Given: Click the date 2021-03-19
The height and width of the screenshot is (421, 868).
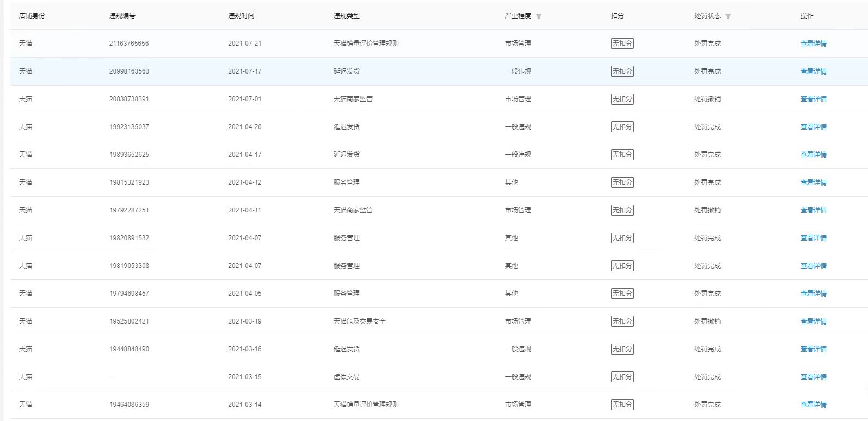Looking at the screenshot, I should tap(244, 321).
